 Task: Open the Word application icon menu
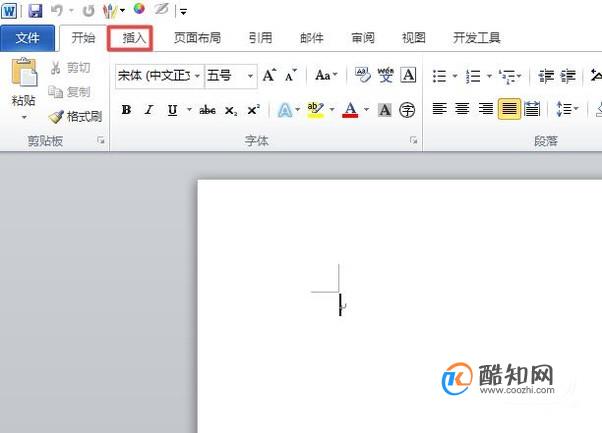(9, 10)
